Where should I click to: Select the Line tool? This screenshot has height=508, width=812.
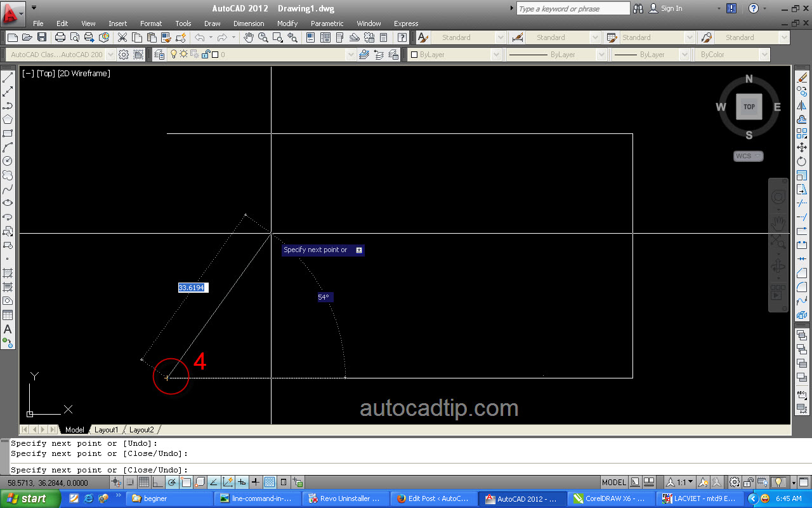pos(8,78)
